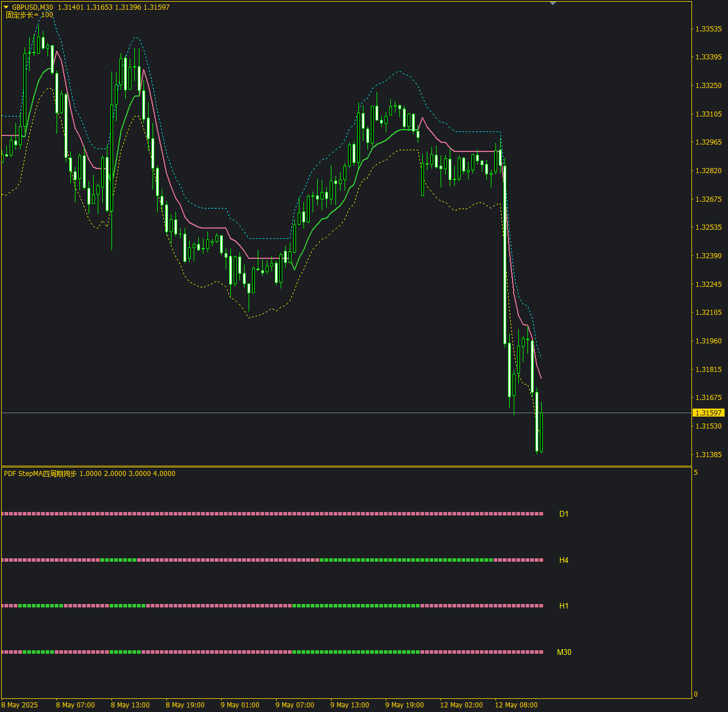Click the 固定步长= 100 label

tap(29, 15)
